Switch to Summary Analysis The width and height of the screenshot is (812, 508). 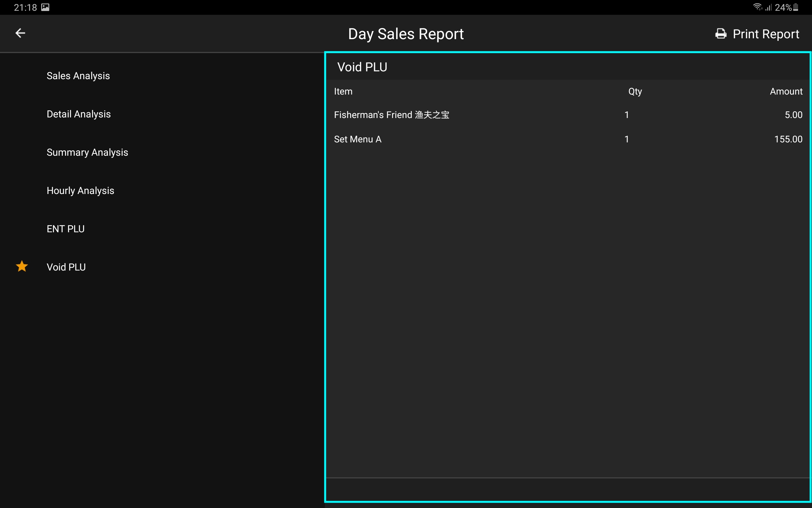(87, 153)
